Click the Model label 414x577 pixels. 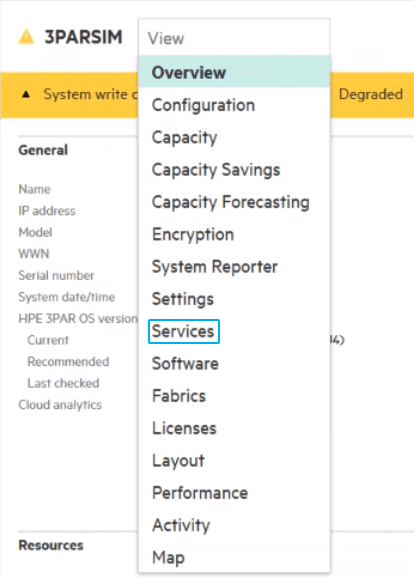pyautogui.click(x=35, y=233)
